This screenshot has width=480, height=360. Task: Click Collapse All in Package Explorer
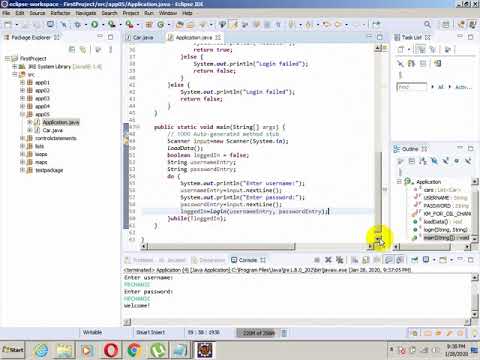(72, 50)
